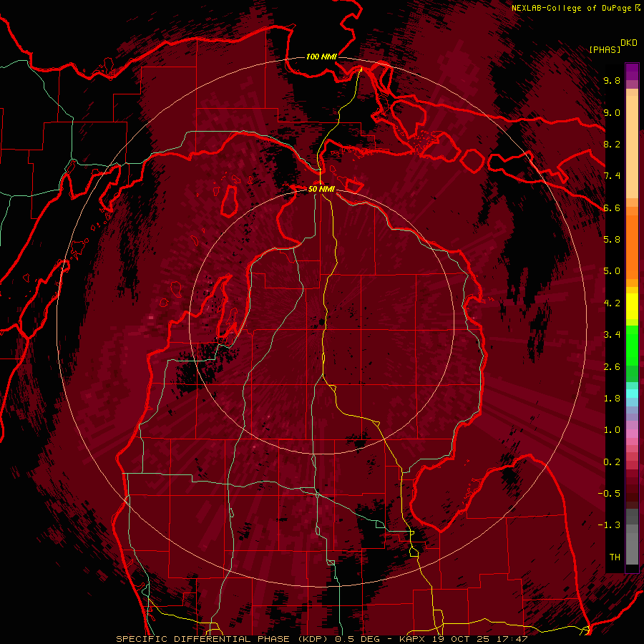Click the orange swatch in the color bar
Viewport: 644px width, 644px height.
pyautogui.click(x=632, y=246)
